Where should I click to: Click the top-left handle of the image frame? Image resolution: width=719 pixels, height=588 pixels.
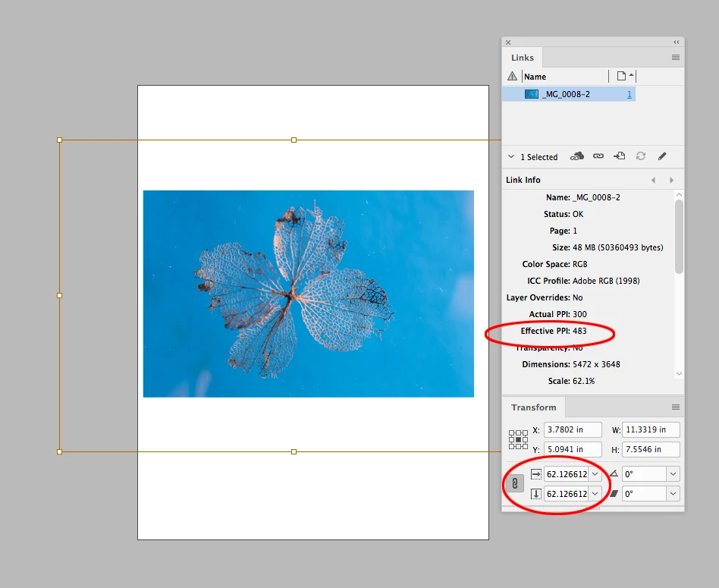[x=60, y=140]
